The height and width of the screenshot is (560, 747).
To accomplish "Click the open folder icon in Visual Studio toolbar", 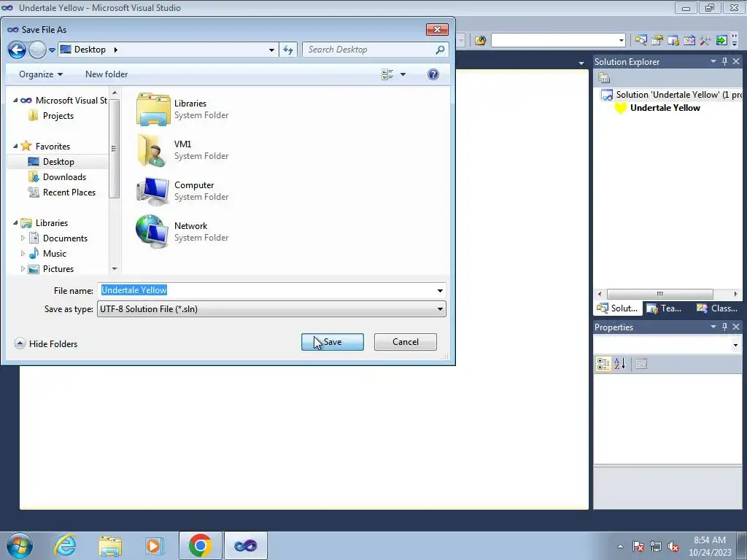I will click(x=480, y=41).
